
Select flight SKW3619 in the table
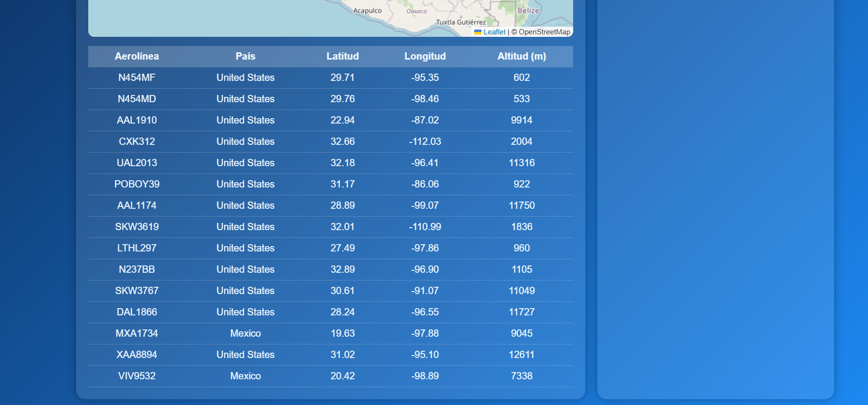pos(137,227)
